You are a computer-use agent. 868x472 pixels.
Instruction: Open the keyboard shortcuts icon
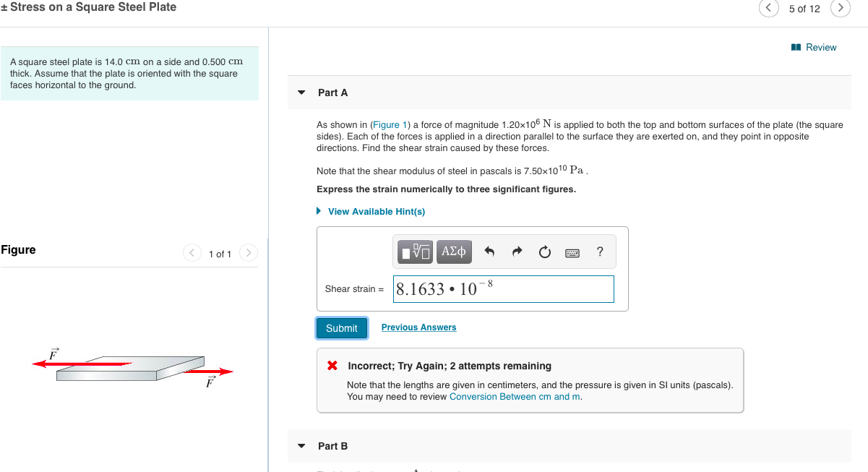pyautogui.click(x=572, y=253)
